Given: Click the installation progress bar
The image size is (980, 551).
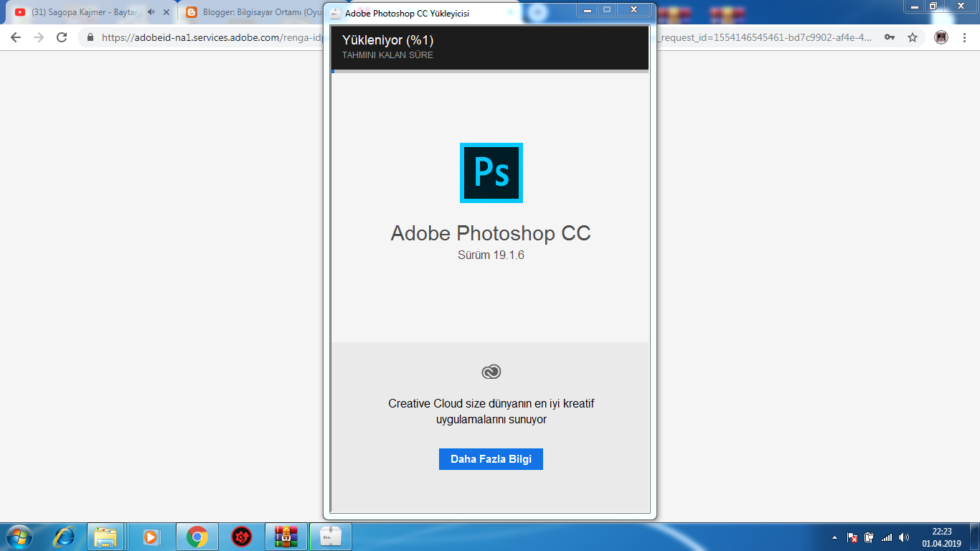Looking at the screenshot, I should coord(490,71).
